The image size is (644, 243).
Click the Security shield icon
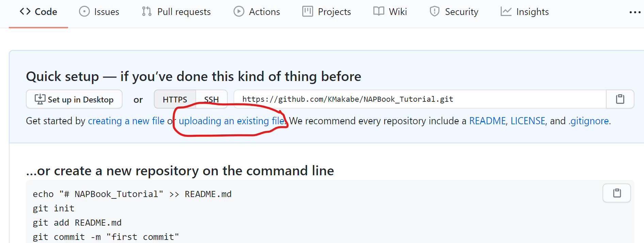click(434, 11)
